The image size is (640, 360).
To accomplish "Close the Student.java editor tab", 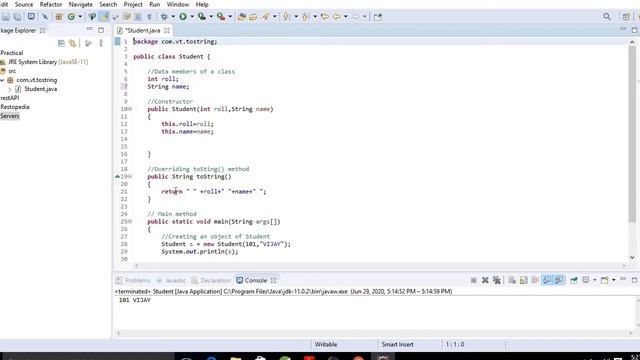I will pyautogui.click(x=167, y=31).
